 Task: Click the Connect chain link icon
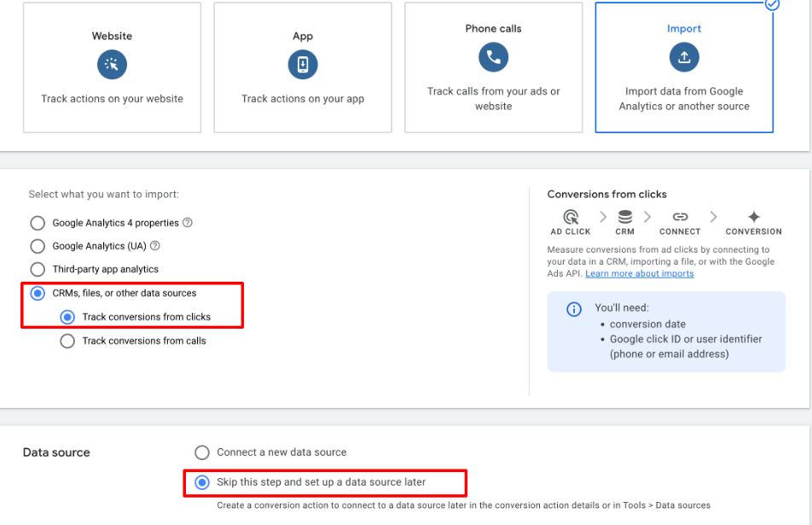[x=680, y=217]
